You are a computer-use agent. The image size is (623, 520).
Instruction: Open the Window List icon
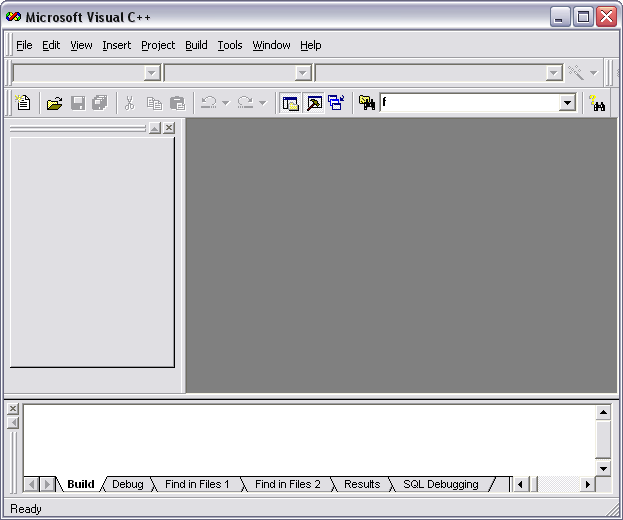[x=336, y=103]
